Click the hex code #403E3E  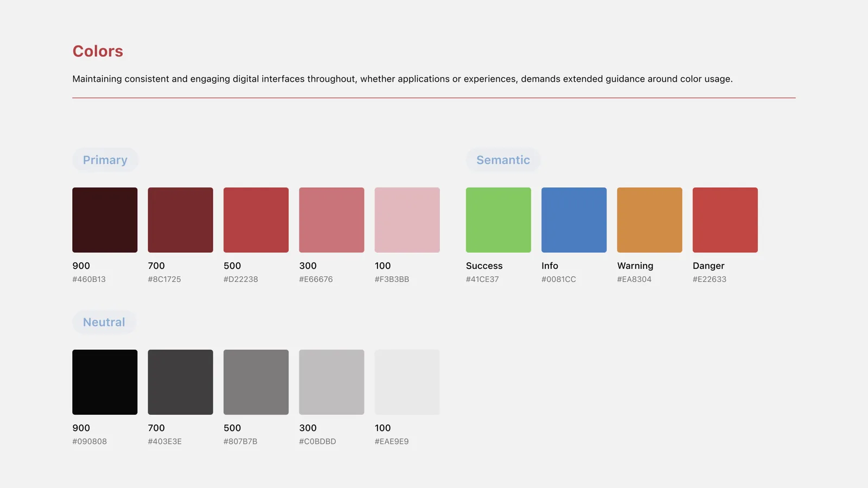[x=165, y=441]
